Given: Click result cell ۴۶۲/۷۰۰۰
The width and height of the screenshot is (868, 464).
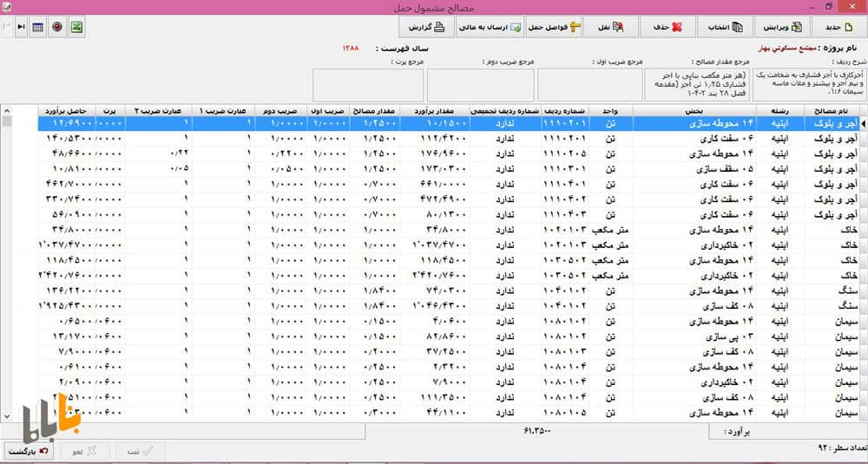Looking at the screenshot, I should pos(67,184).
